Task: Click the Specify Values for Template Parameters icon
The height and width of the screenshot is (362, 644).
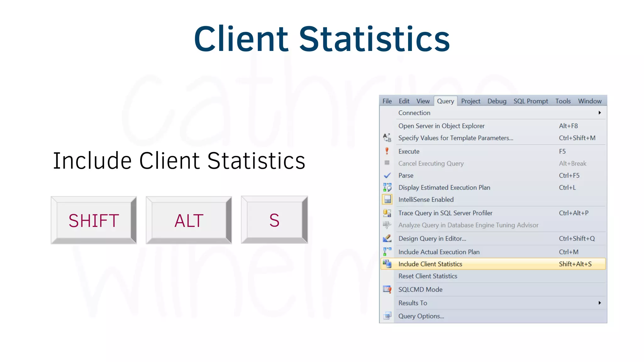Action: [x=387, y=138]
